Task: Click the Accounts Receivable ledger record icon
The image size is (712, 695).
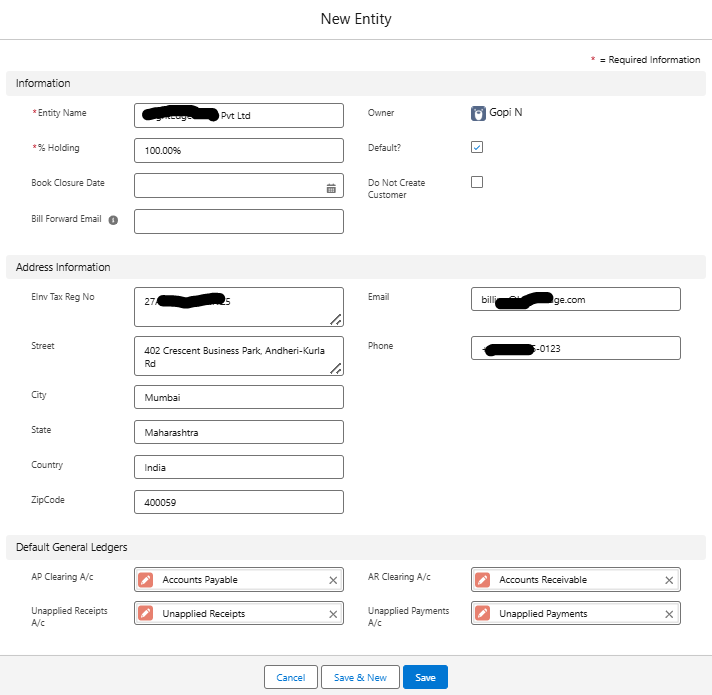Action: tap(483, 580)
